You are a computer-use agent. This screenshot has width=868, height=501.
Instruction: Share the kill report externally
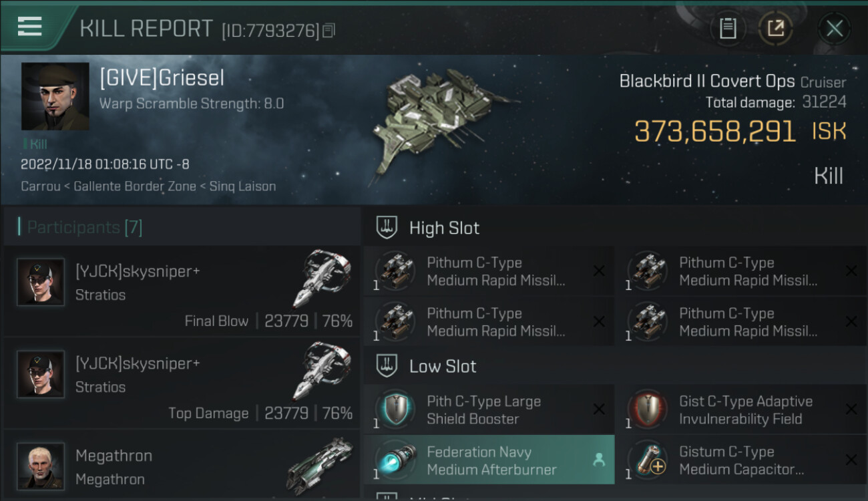coord(775,29)
